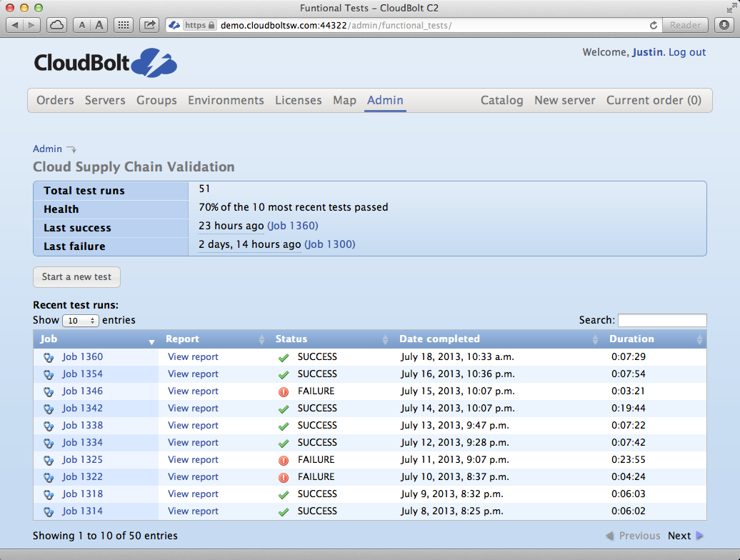This screenshot has width=740, height=560.
Task: Open the Groups navigation tab
Action: pos(156,100)
